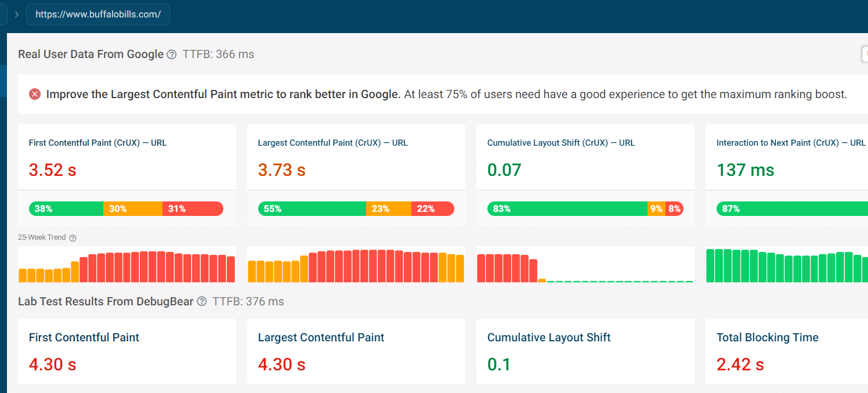Click the lab Largest Contentful Paint 4.30 s card
868x393 pixels.
pos(356,351)
